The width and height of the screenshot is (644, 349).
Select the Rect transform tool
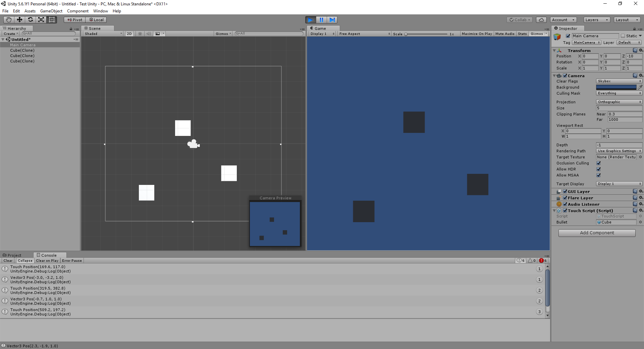pyautogui.click(x=52, y=20)
